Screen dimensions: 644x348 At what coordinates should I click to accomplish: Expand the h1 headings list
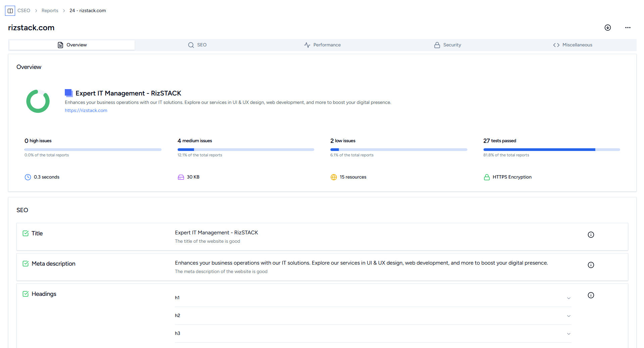pos(373,298)
